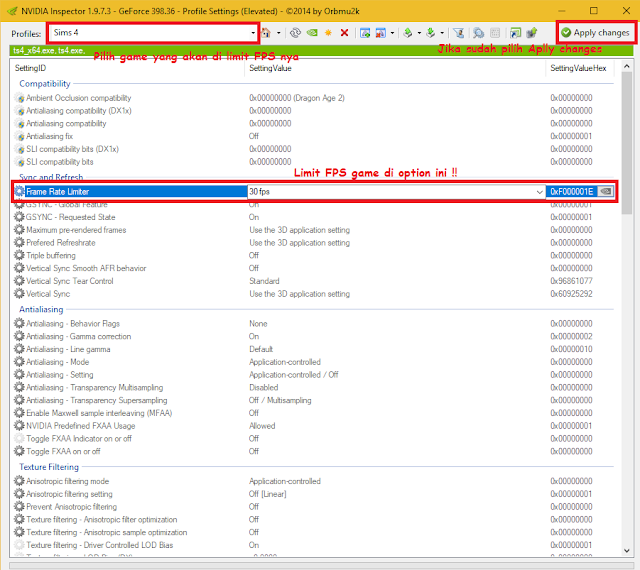Click the 0x00000000 (Dragon Age 2) value
The width and height of the screenshot is (640, 570).
click(297, 98)
